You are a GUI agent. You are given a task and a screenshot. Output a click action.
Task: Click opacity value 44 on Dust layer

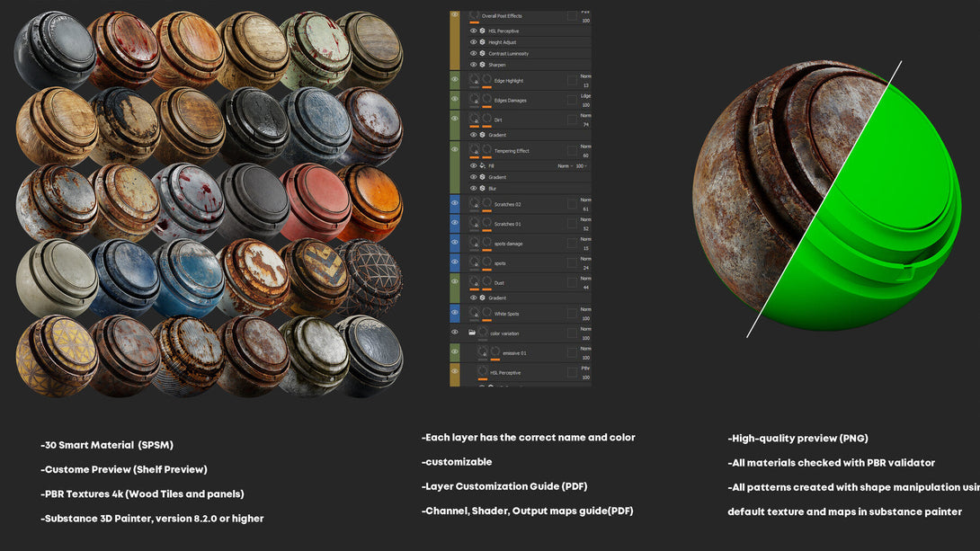tap(586, 288)
